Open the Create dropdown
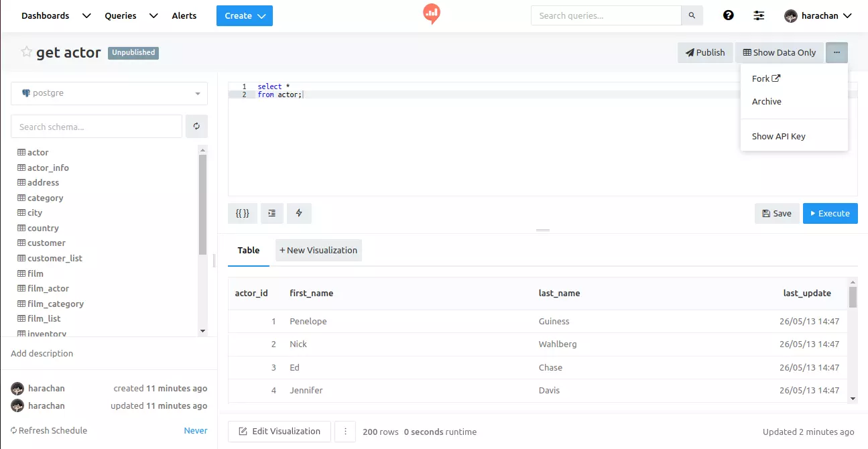Viewport: 868px width, 449px height. point(244,15)
